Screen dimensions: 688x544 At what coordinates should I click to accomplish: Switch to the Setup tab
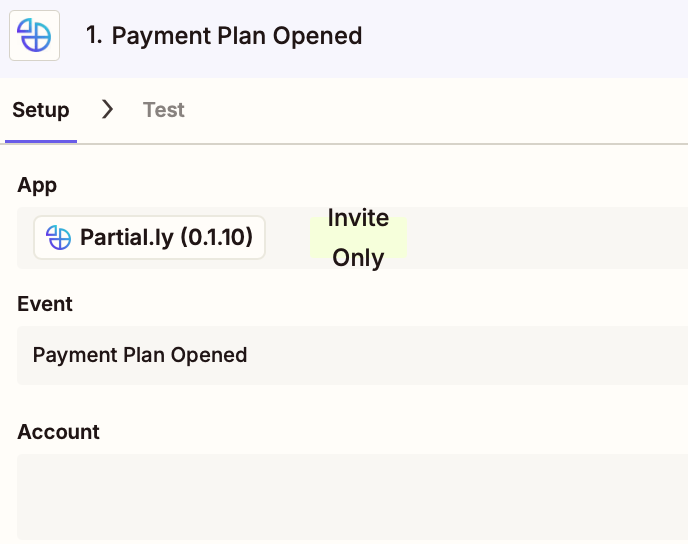pos(40,110)
